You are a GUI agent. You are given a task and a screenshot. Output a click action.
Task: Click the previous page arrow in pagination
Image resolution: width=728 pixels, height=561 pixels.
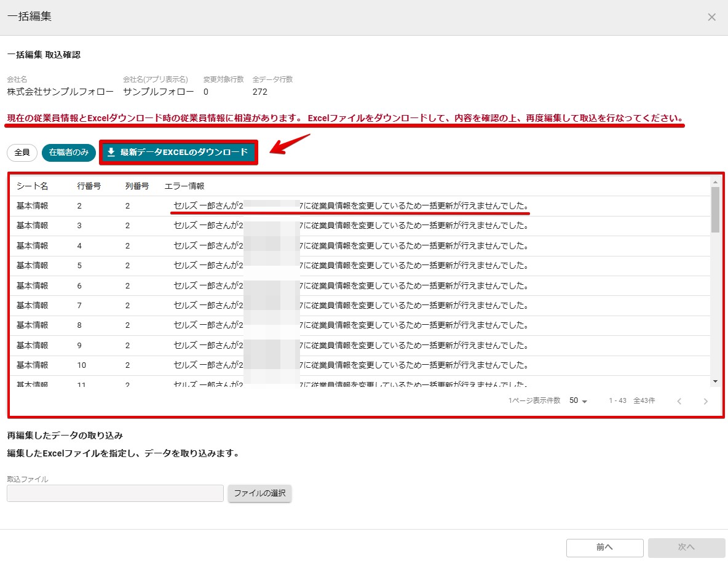[x=679, y=401]
